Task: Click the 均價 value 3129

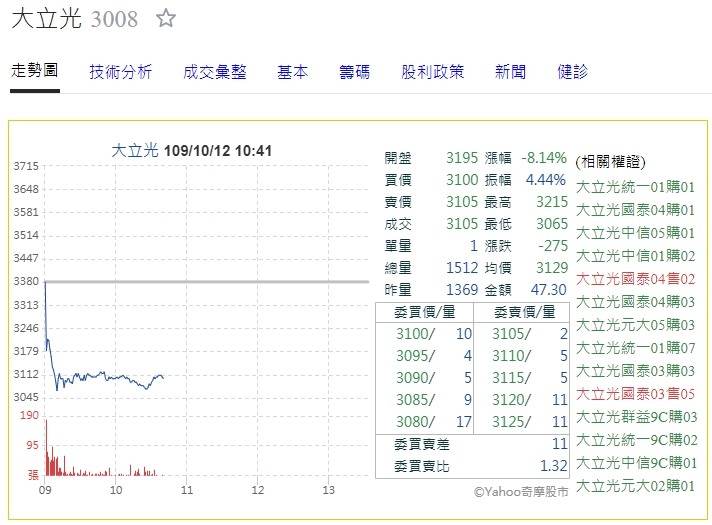Action: coord(552,268)
